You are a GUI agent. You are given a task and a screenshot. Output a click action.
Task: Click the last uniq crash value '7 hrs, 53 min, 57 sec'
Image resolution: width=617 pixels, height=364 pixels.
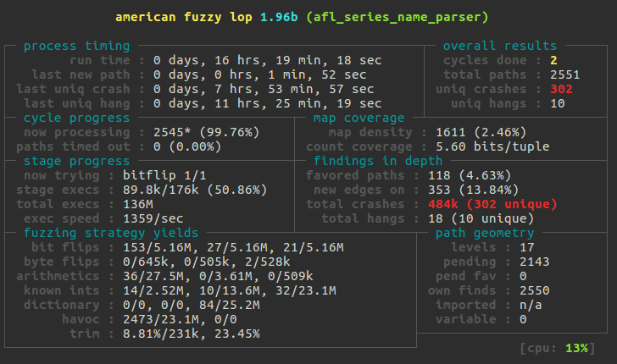tap(294, 89)
